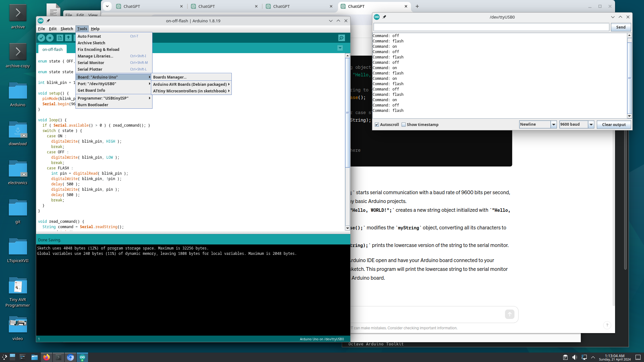Expand the Port /dev/ttyUSB0 submenu
The image size is (644, 362).
[114, 84]
